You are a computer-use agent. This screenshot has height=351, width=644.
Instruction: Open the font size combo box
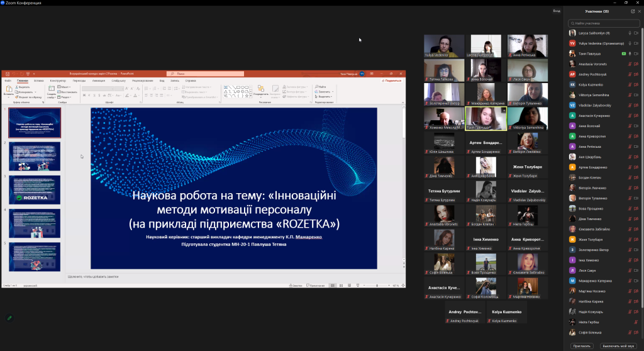coord(119,89)
